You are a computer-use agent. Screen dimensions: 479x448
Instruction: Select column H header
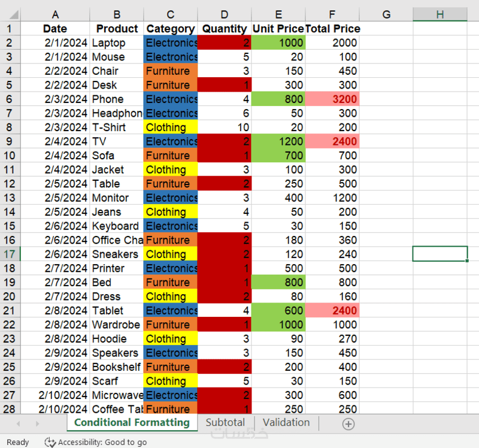pyautogui.click(x=440, y=14)
